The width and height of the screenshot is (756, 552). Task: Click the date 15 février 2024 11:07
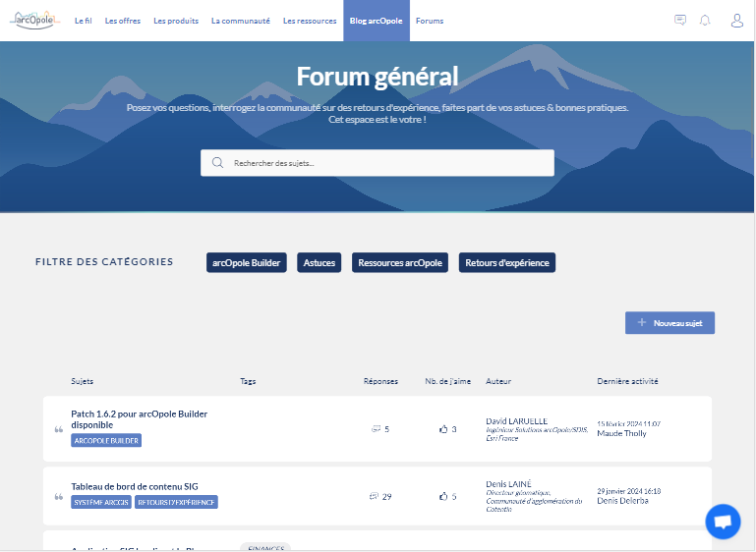[629, 424]
